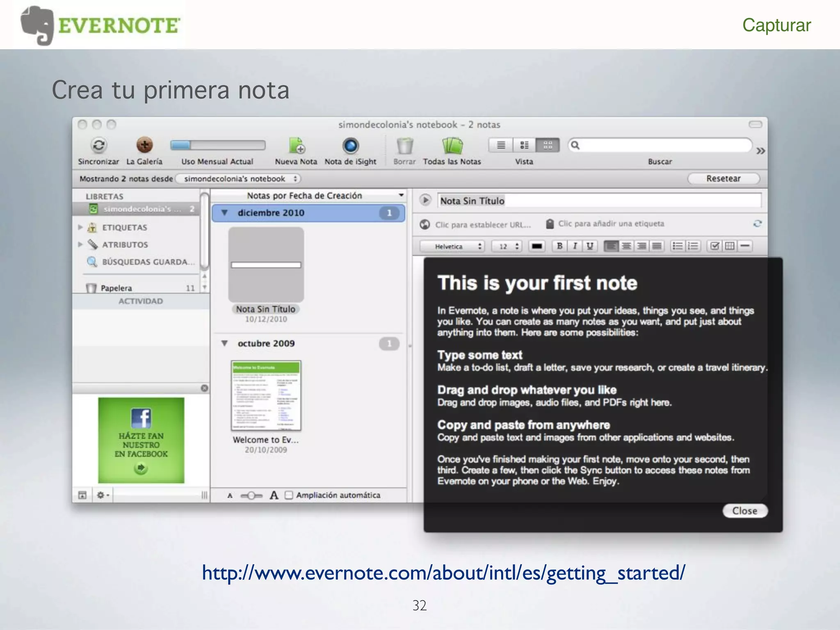Viewport: 840px width, 630px height.
Task: Insert horizontal rule
Action: click(745, 246)
